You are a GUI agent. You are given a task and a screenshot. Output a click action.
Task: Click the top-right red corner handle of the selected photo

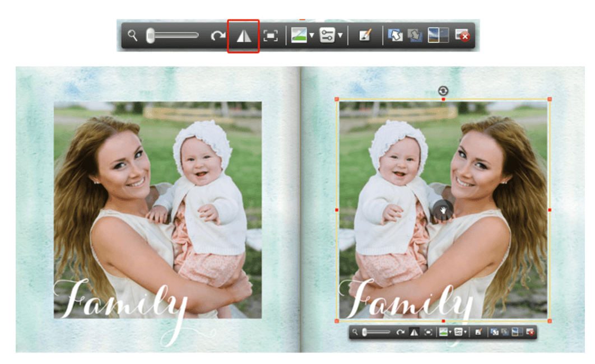[x=550, y=99]
